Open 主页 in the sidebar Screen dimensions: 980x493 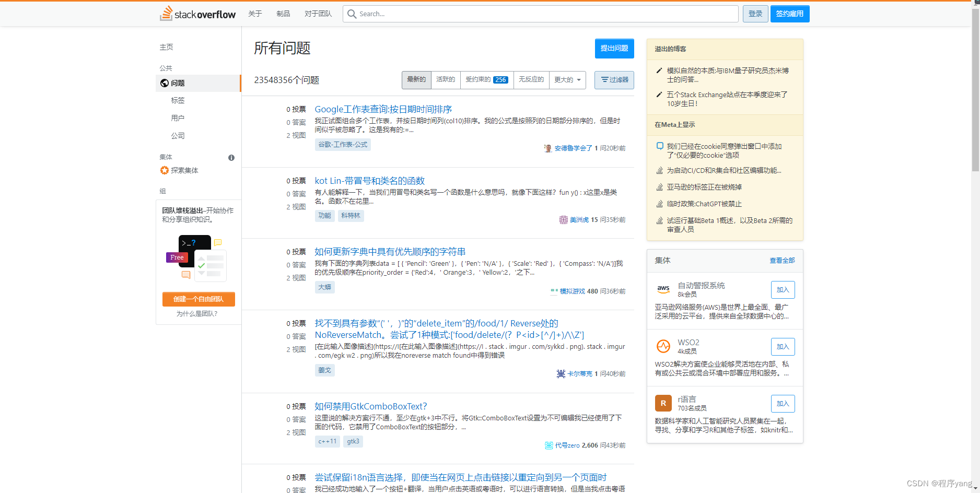[166, 47]
